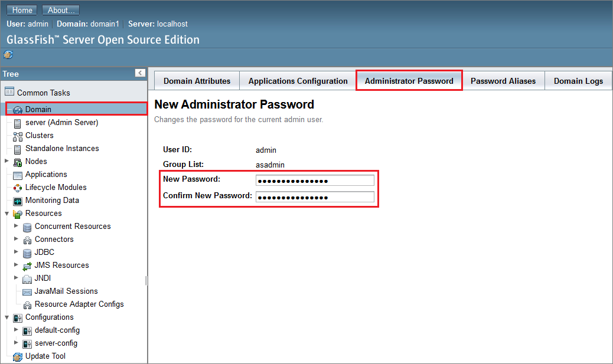Click the JavaMail Sessions envelope icon
Viewport: 613px width, 364px height.
[x=27, y=292]
